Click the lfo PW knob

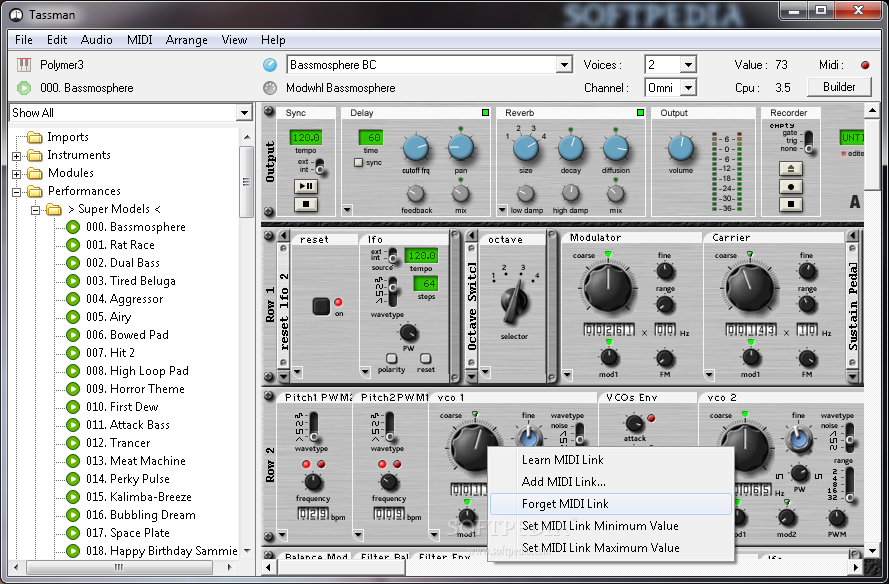point(408,333)
